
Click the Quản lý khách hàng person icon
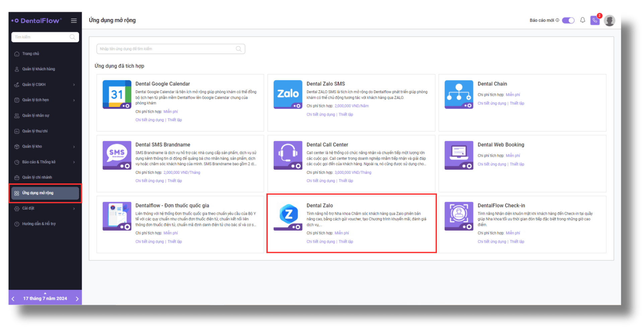[x=17, y=69]
